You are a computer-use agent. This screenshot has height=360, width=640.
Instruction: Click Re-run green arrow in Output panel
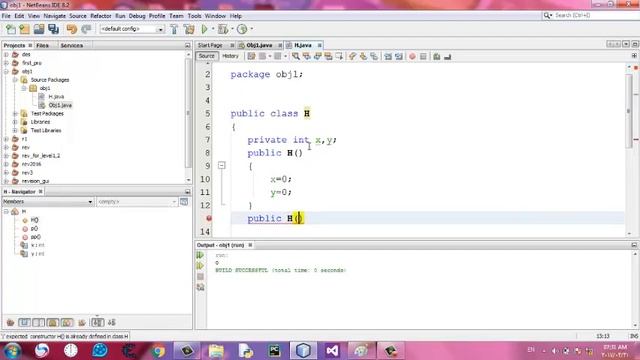click(200, 255)
